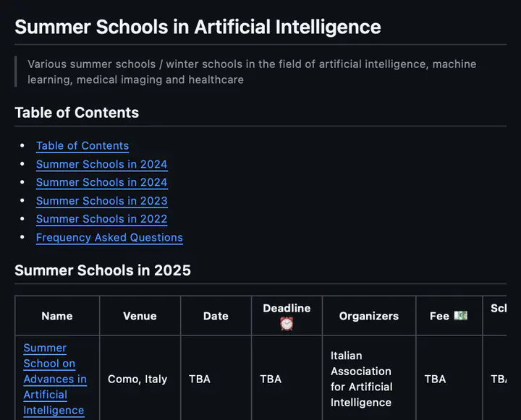Open the second Summer Schools in 2024 link
This screenshot has width=521, height=420.
click(x=102, y=182)
